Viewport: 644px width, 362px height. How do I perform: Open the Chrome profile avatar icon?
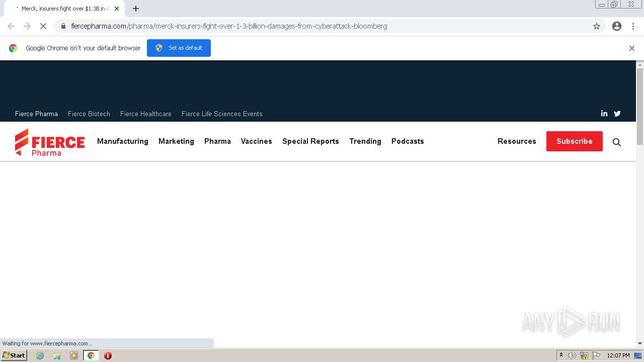coord(617,26)
